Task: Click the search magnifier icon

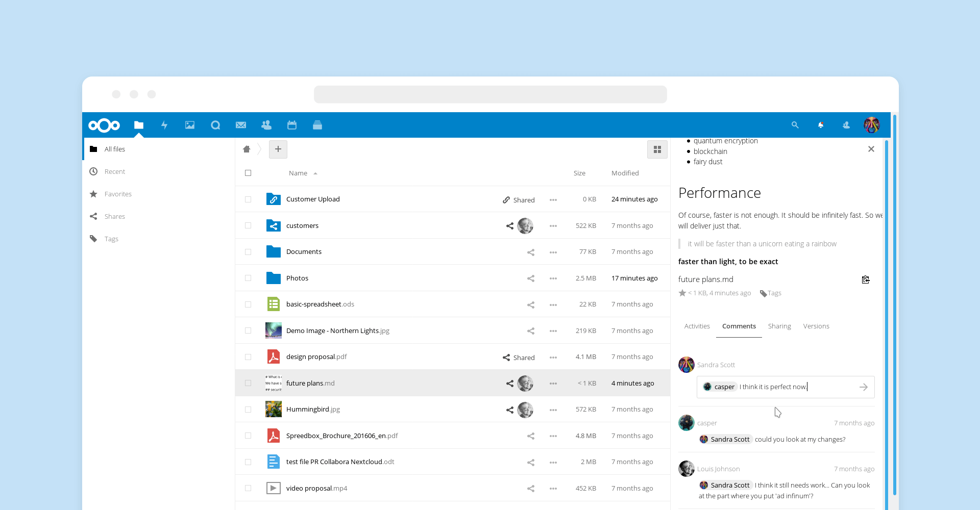Action: click(795, 125)
